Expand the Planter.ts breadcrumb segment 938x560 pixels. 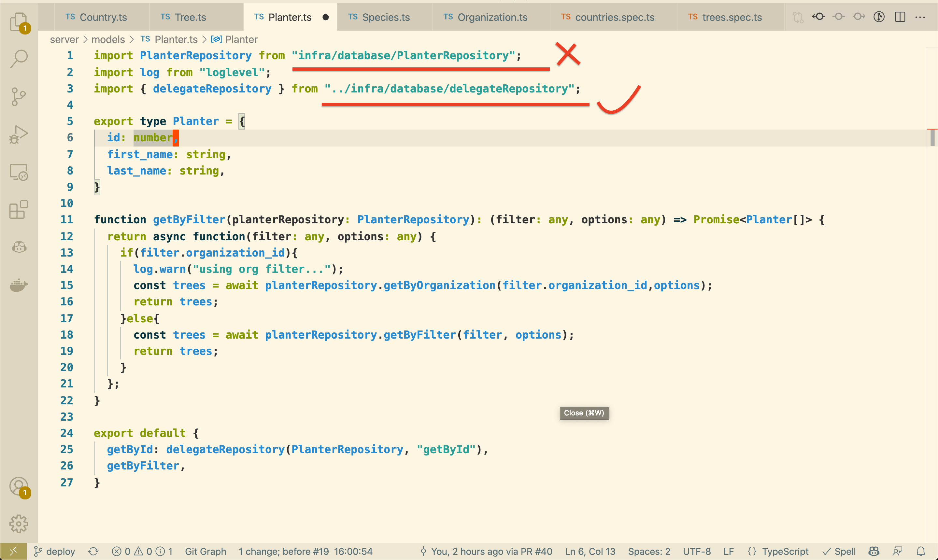pyautogui.click(x=169, y=39)
